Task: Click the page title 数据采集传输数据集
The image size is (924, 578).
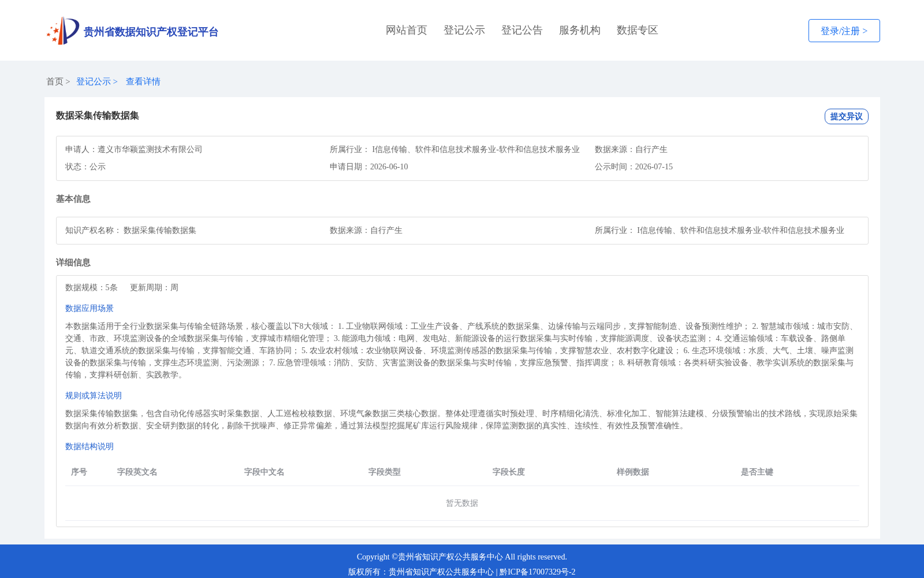Action: tap(98, 116)
